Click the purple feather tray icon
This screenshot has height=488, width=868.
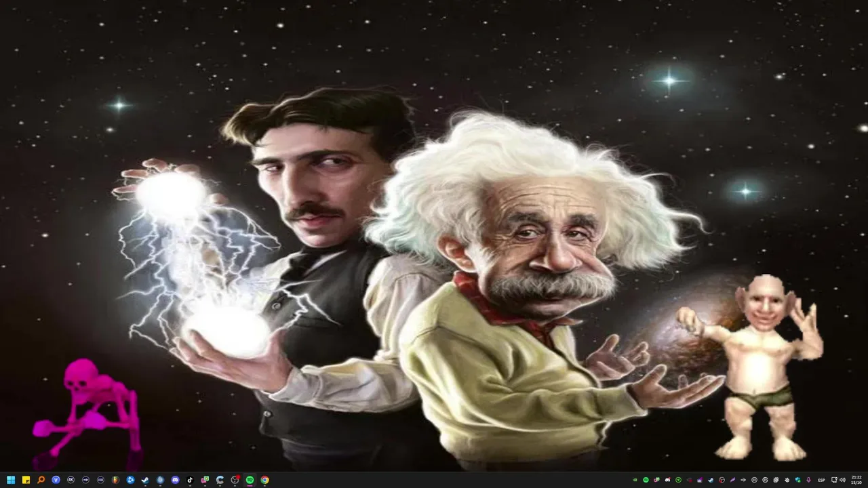[732, 480]
